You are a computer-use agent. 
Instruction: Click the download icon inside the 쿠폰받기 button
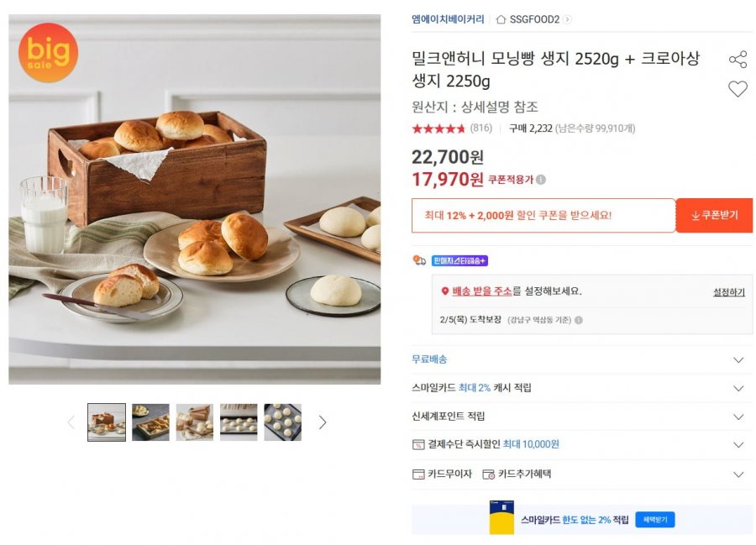(x=696, y=215)
